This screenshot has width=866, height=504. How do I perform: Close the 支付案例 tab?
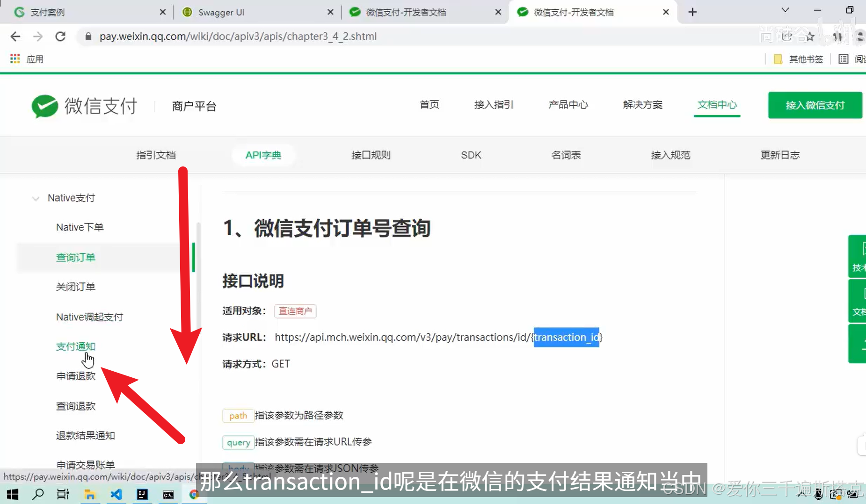(x=162, y=12)
